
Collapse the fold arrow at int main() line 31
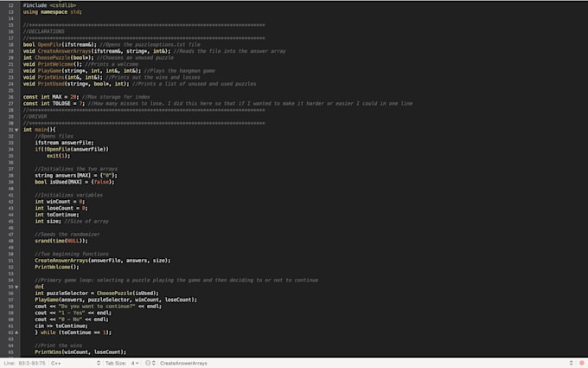coord(16,130)
